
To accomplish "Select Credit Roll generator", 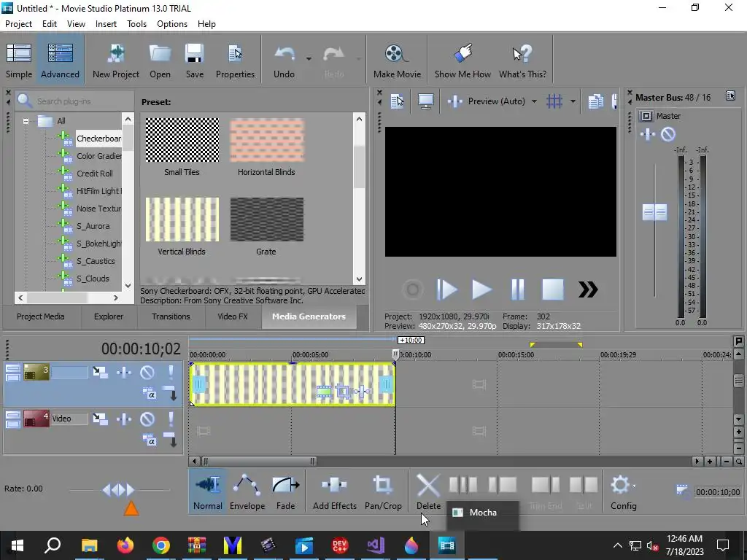I will [x=94, y=174].
